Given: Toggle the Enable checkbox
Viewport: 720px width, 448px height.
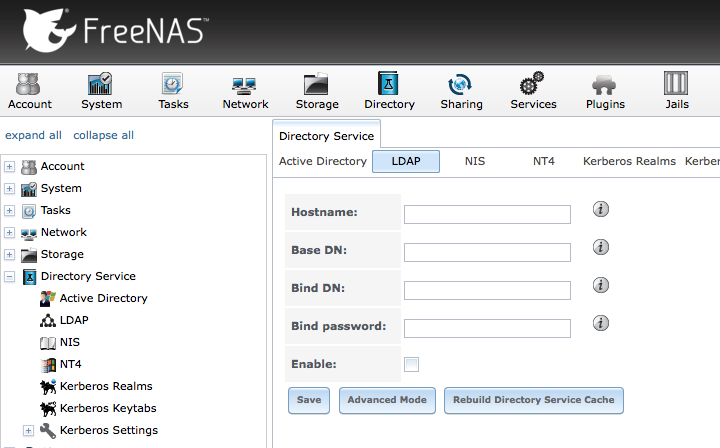Looking at the screenshot, I should (411, 364).
